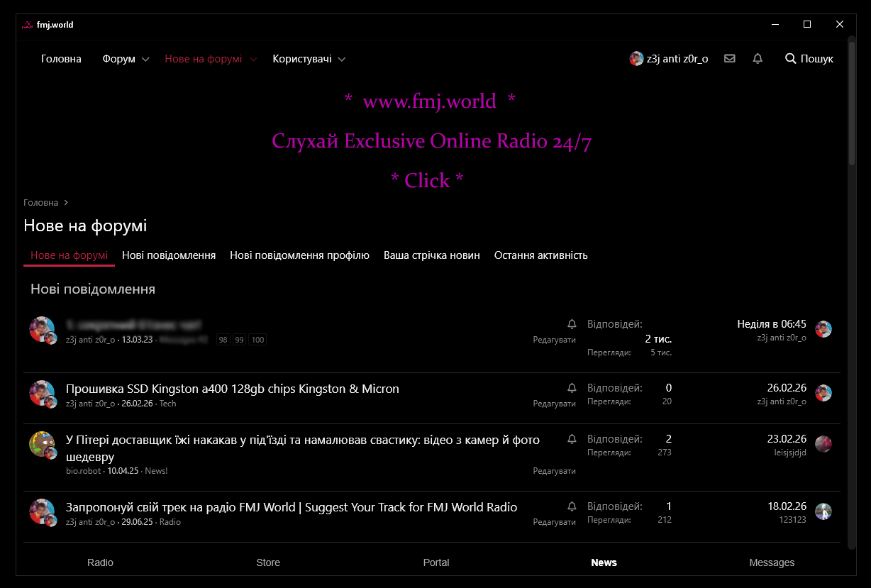Click the fmj.world app logo icon

(x=28, y=25)
